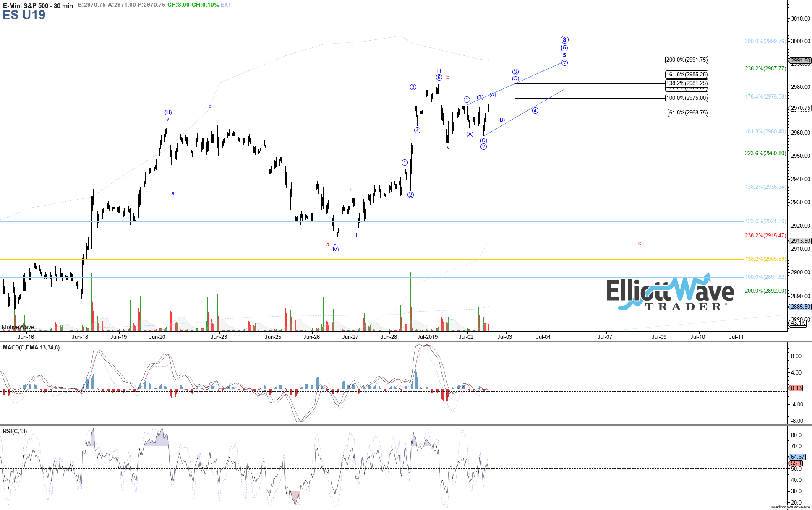Click the 0.13 MACD value tag
The image size is (812, 510).
click(796, 388)
